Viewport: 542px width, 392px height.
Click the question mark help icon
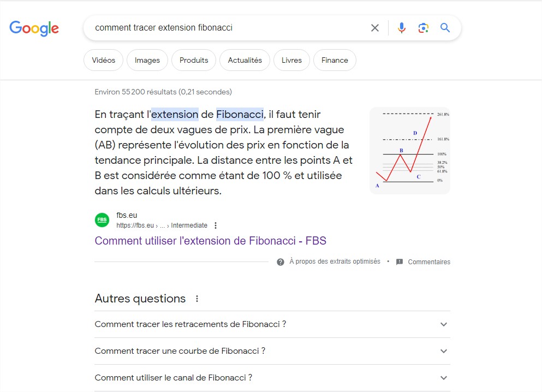(x=281, y=262)
